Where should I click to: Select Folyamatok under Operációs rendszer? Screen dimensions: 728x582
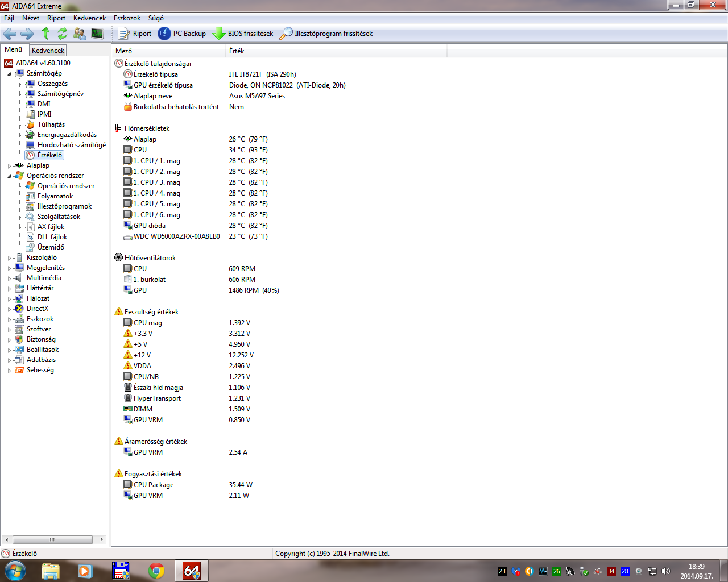[x=55, y=196]
